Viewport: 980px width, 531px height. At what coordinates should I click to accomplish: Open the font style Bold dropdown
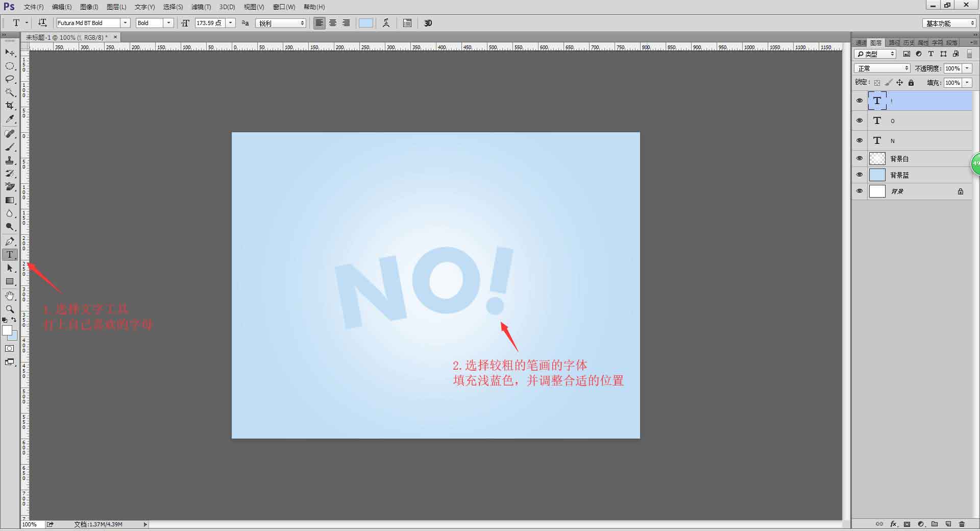168,23
